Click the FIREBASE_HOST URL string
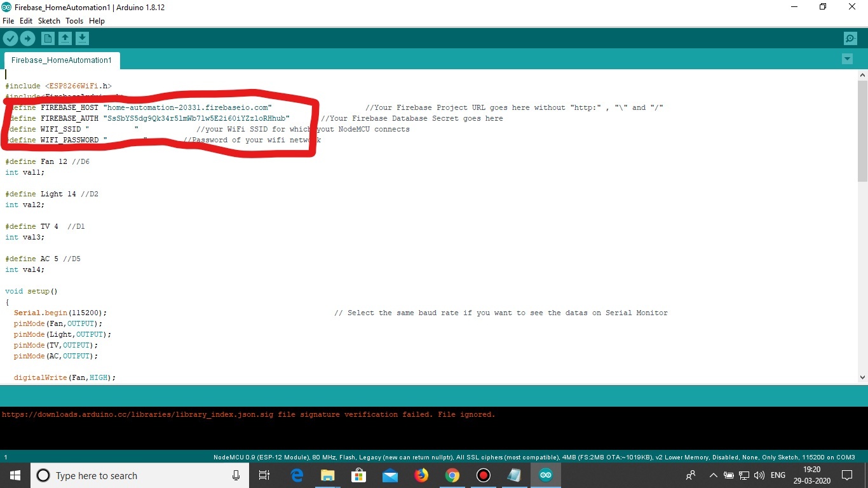This screenshot has width=868, height=488. pyautogui.click(x=187, y=107)
